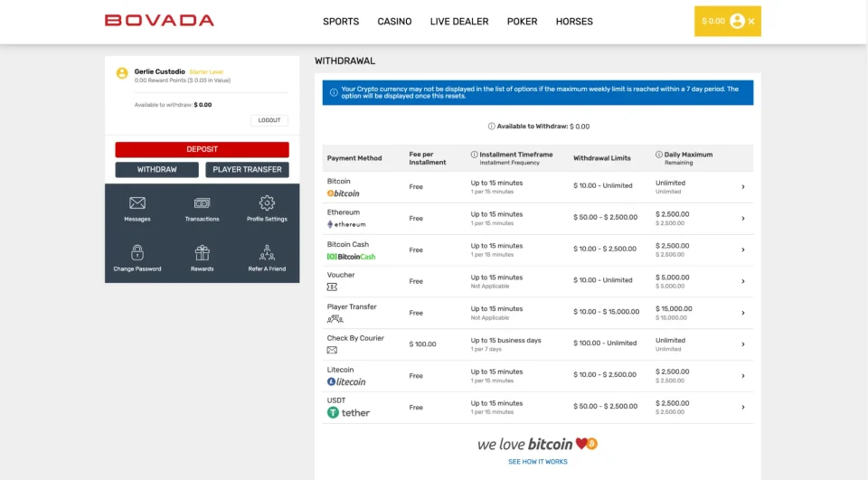This screenshot has height=480, width=868.
Task: Expand the USDT tether row chevron
Action: (x=743, y=407)
